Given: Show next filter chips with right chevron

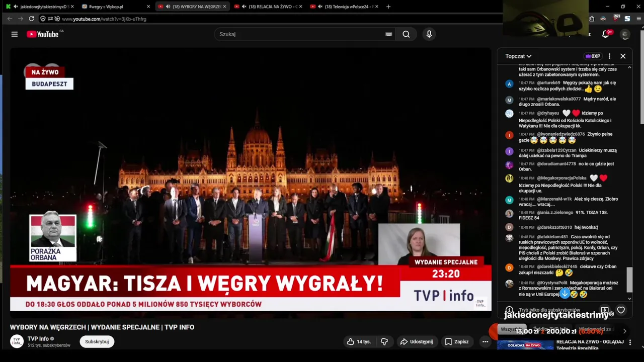Looking at the screenshot, I should click(x=624, y=331).
